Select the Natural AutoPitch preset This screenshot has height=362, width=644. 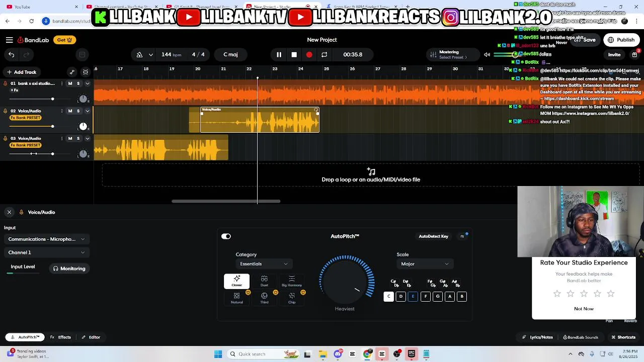pyautogui.click(x=236, y=298)
